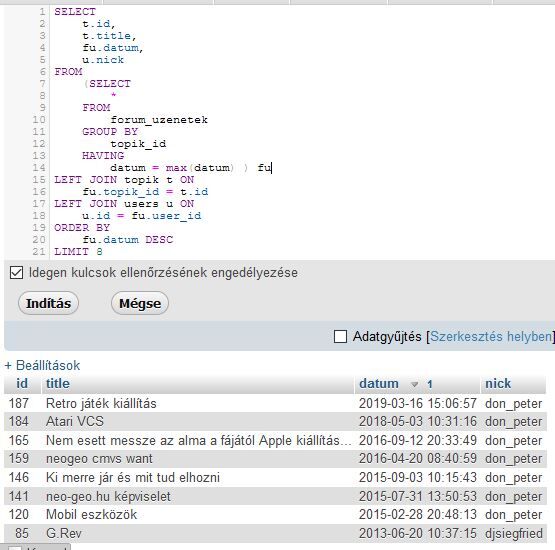Click 'LIMIT 8' line in the SQL editor
The width and height of the screenshot is (555, 550).
pos(78,252)
